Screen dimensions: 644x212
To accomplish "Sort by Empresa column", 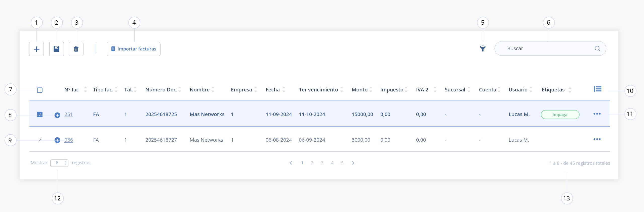I will [256, 90].
